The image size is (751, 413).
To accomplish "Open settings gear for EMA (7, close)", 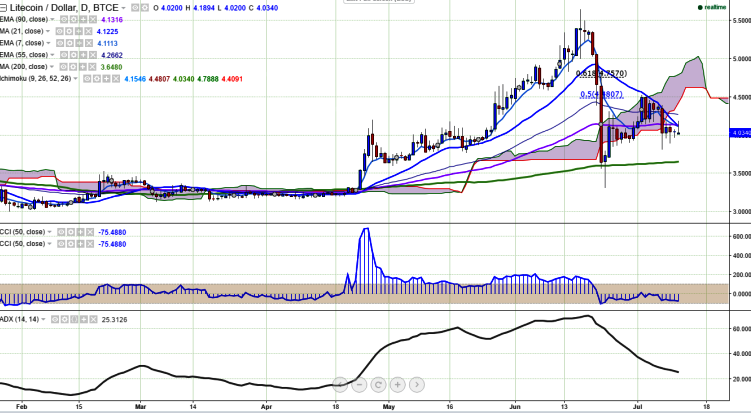I will [69, 43].
